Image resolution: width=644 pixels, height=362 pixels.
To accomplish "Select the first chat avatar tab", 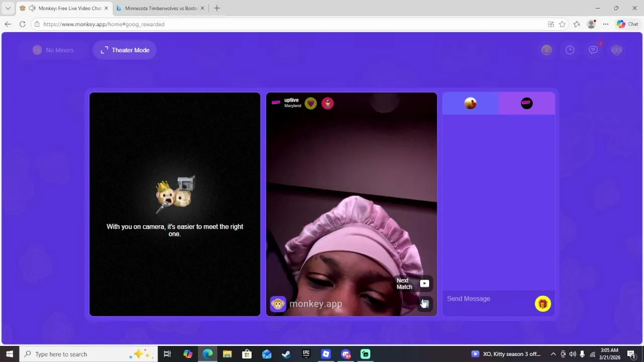I will point(470,103).
